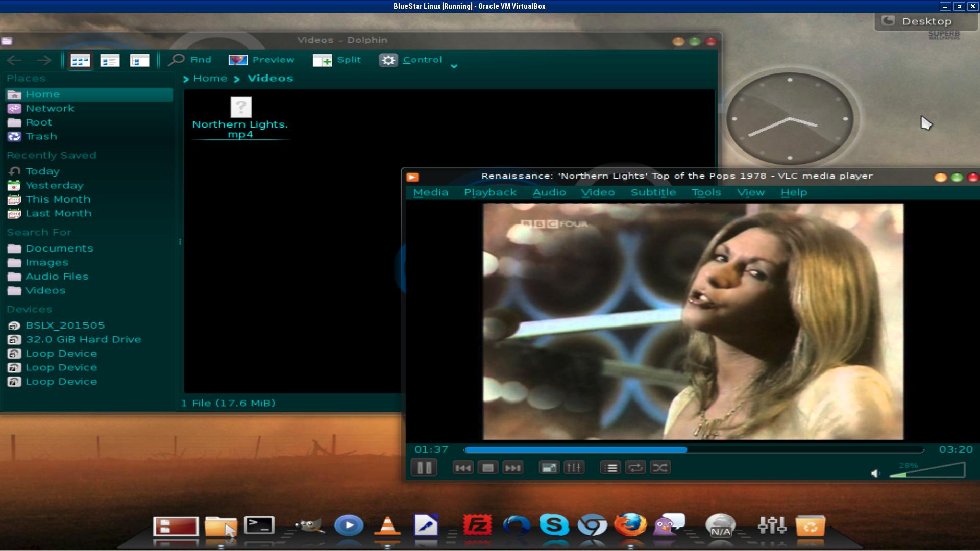Show the VLC playlist
This screenshot has width=980, height=551.
[611, 468]
